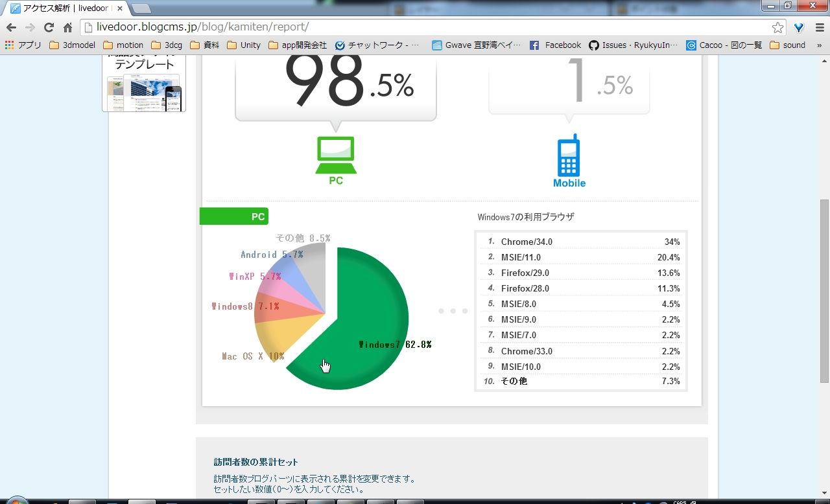Screen dimensions: 830x504
Task: Reload the page with the refresh icon
Action: point(49,27)
